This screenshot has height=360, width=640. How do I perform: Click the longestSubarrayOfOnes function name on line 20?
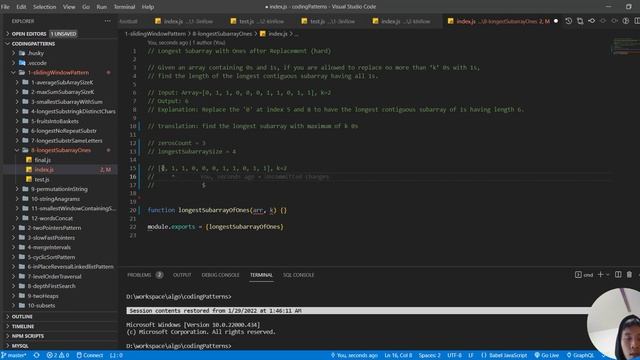click(x=213, y=210)
